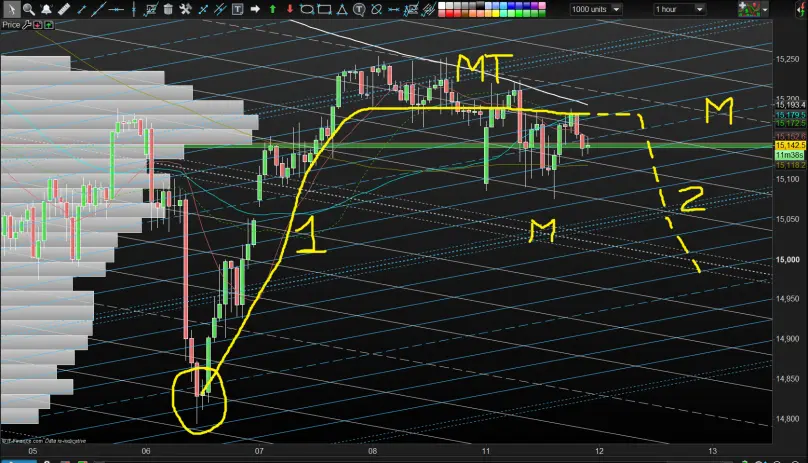
Task: Select the line segment drawing tool
Action: point(81,9)
